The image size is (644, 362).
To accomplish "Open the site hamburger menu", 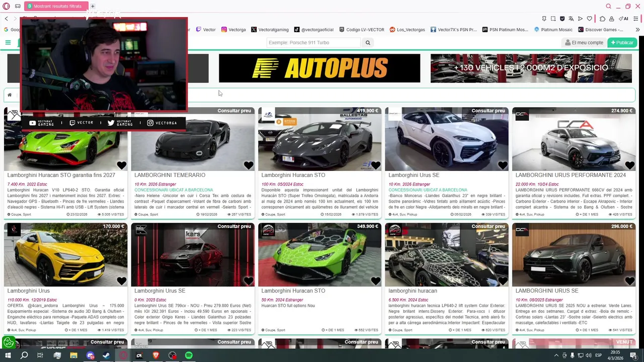I will 8,42.
